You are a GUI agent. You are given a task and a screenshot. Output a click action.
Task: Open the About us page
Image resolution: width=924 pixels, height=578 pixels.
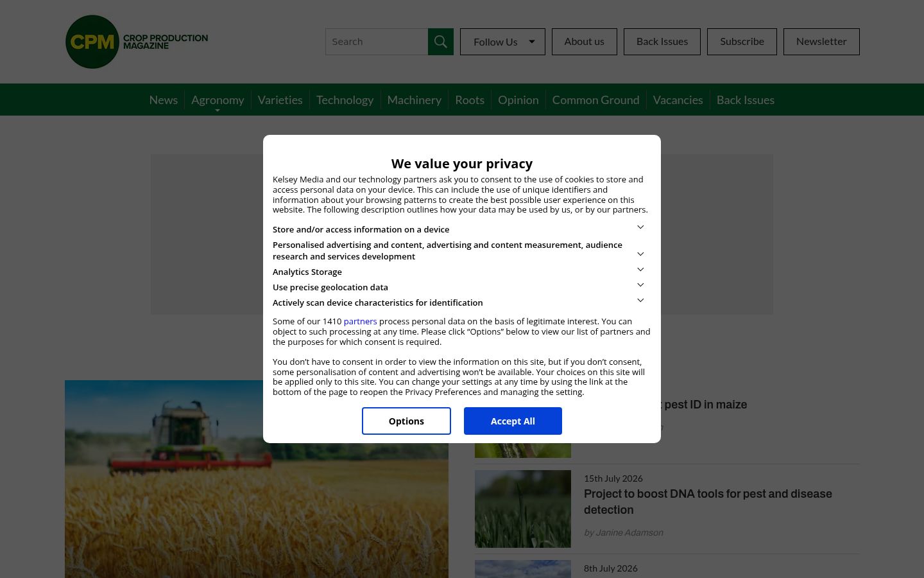pyautogui.click(x=585, y=42)
